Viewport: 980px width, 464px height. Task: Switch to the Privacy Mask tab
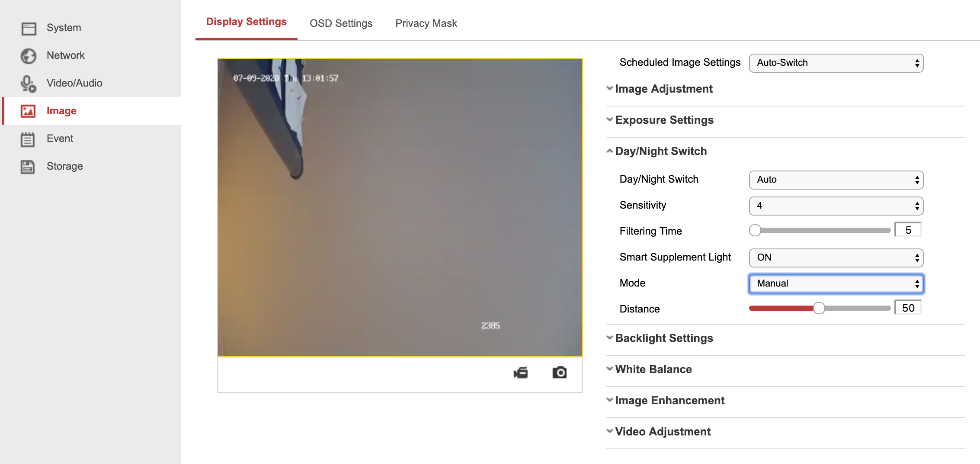[x=426, y=23]
